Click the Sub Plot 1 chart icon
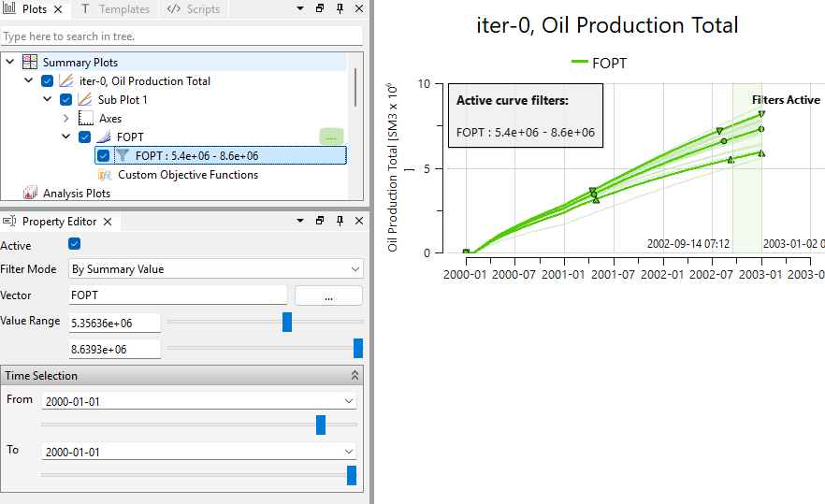 [x=85, y=100]
